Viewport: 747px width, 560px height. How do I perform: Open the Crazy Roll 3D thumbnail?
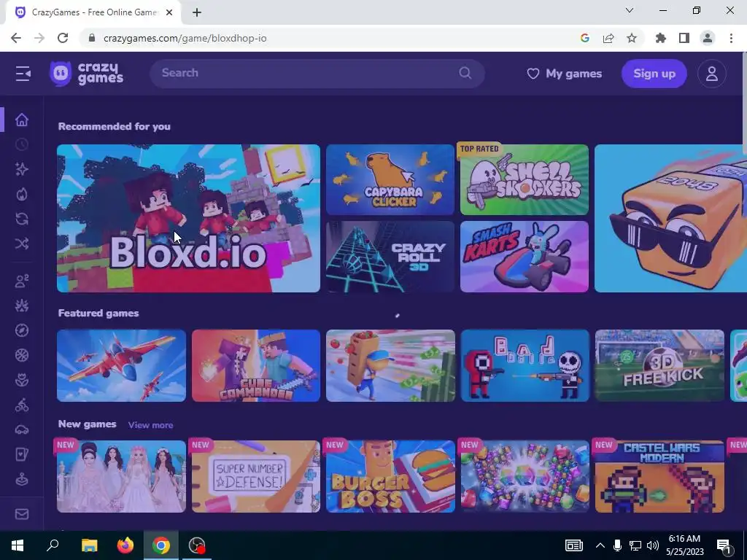[x=390, y=257]
